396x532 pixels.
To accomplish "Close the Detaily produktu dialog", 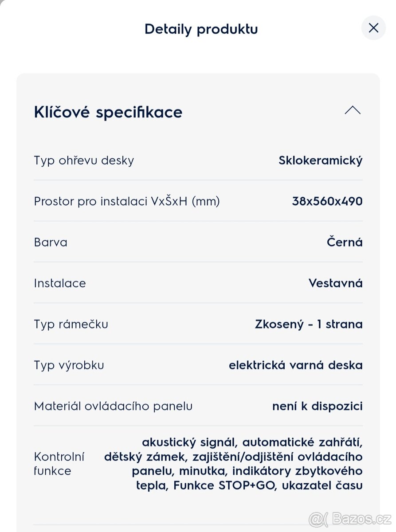I will [x=373, y=28].
